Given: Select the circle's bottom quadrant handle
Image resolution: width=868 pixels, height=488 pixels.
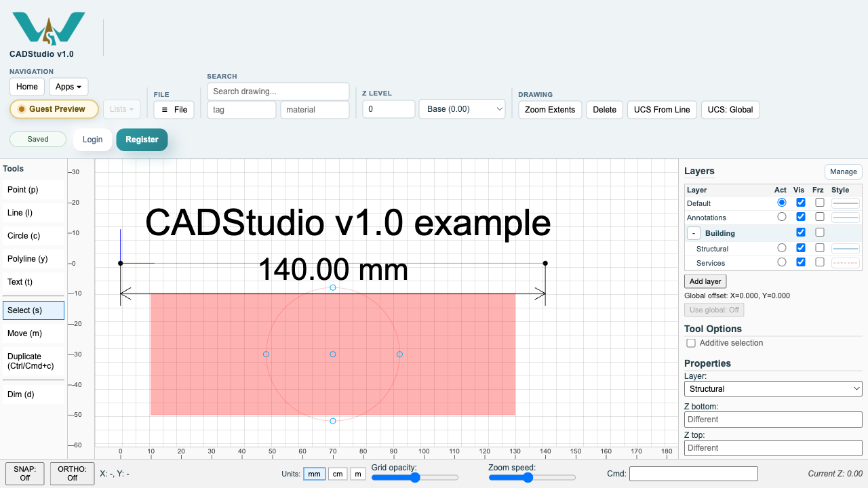Looking at the screenshot, I should point(333,421).
